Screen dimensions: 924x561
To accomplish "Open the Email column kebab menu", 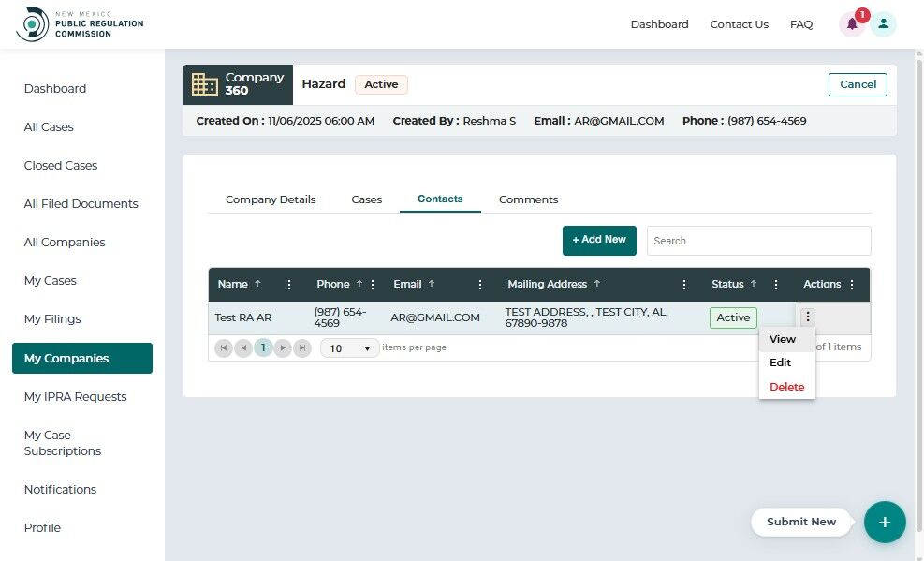I will [479, 285].
